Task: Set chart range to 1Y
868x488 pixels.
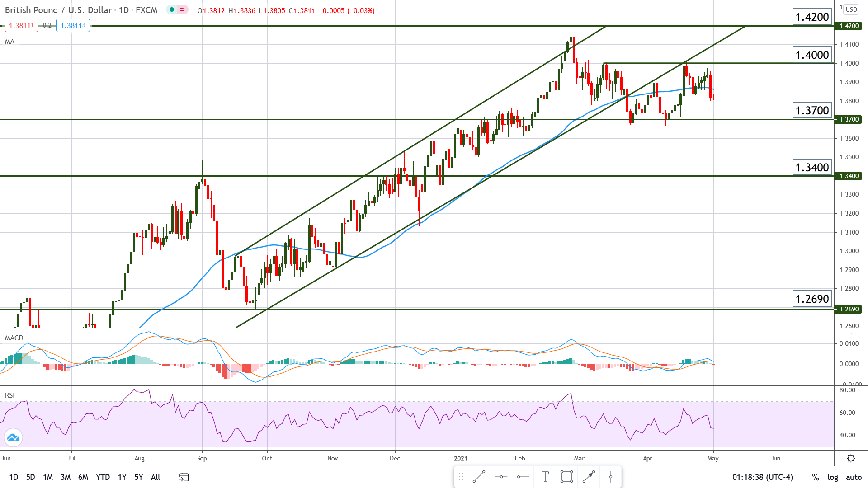Action: [122, 477]
